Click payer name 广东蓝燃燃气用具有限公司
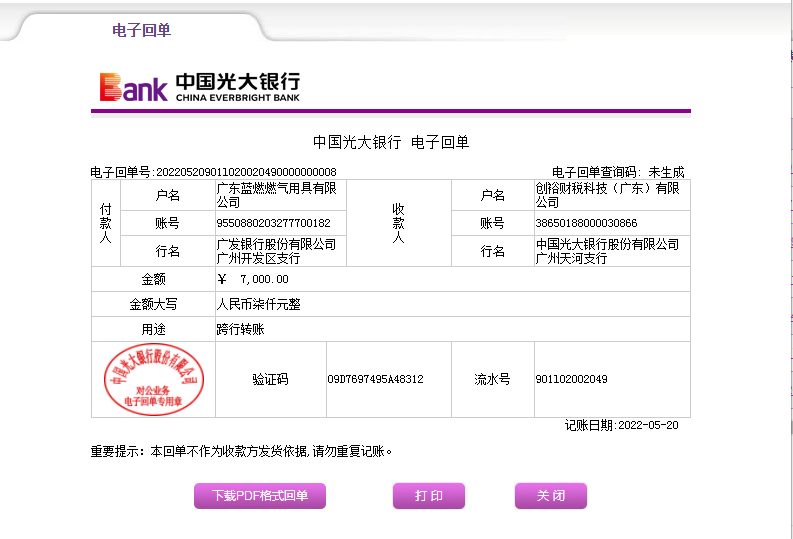The image size is (793, 539). tap(277, 195)
